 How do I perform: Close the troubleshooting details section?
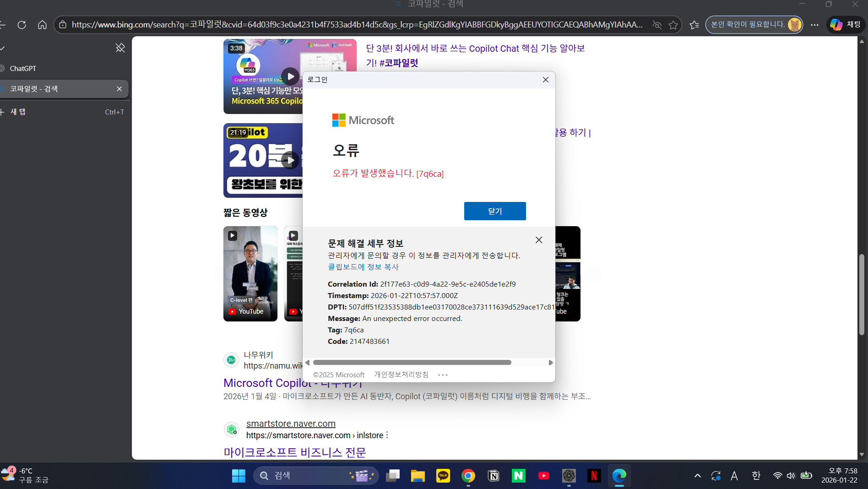click(x=539, y=240)
